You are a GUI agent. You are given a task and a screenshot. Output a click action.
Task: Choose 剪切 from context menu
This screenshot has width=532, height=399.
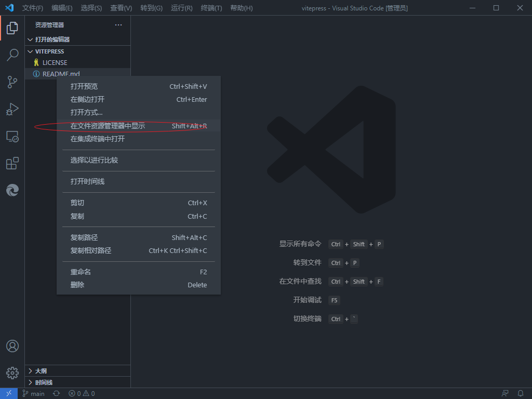(139, 203)
